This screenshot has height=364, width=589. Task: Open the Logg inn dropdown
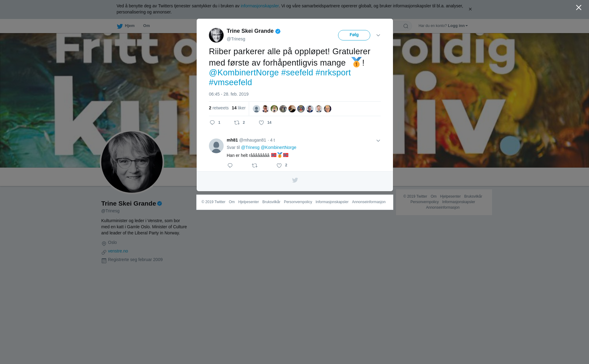pyautogui.click(x=458, y=26)
